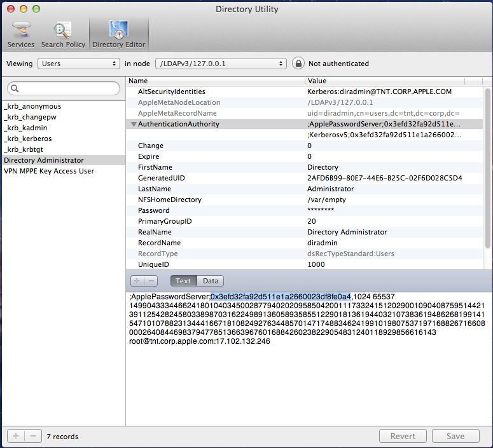Switch to the Data view tab

(211, 281)
